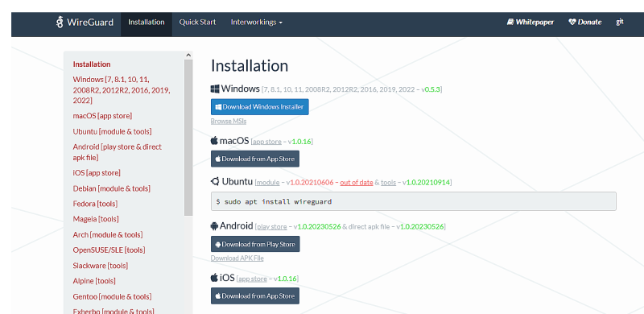Click the sudo apt install wireguard code box
The height and width of the screenshot is (314, 644).
tap(414, 201)
